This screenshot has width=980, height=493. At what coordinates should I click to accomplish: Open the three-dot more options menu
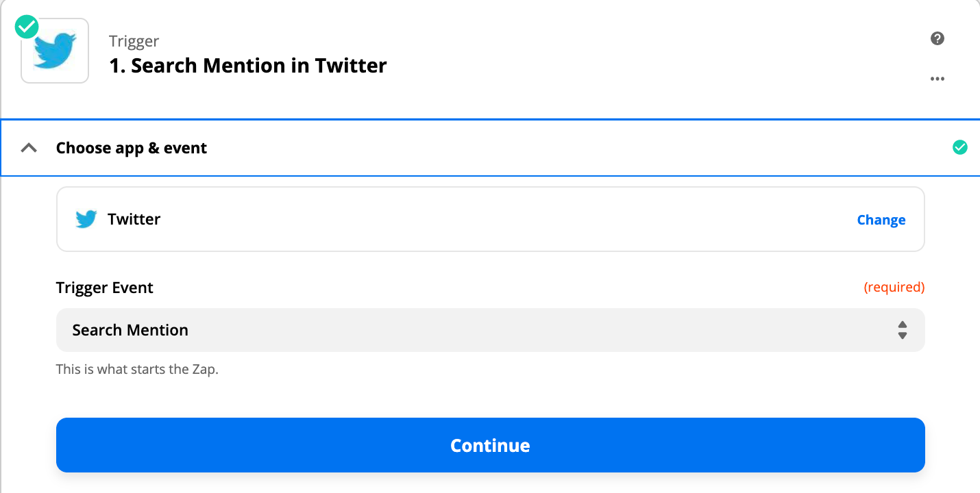pyautogui.click(x=938, y=79)
